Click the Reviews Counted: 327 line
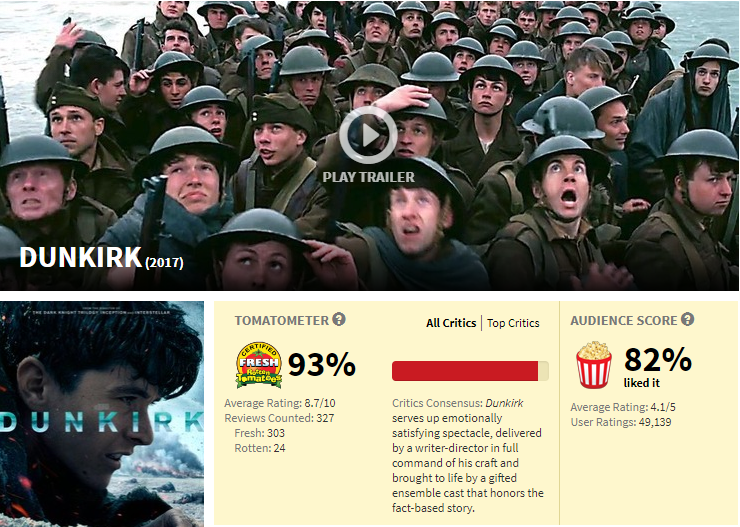This screenshot has width=740, height=527. click(x=279, y=418)
